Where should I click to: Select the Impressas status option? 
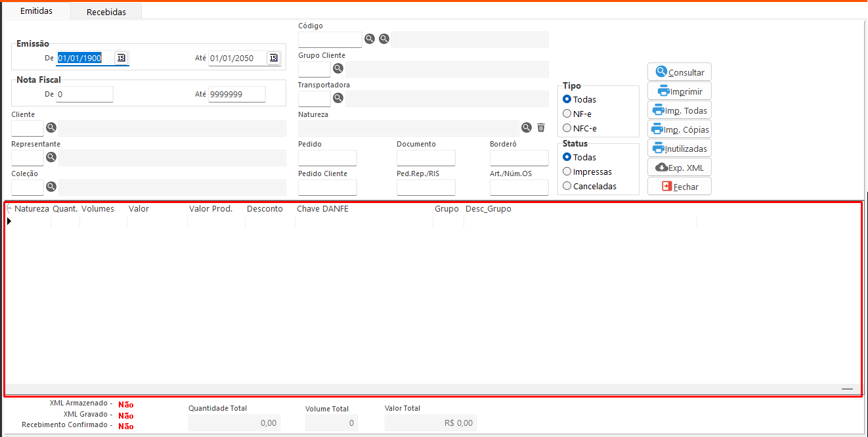567,172
